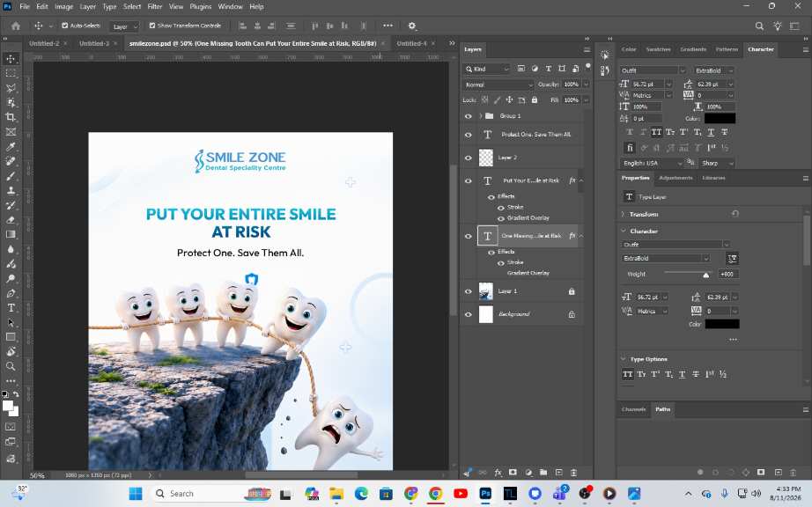The width and height of the screenshot is (812, 507).
Task: Delete layer using trash icon
Action: pos(574,473)
